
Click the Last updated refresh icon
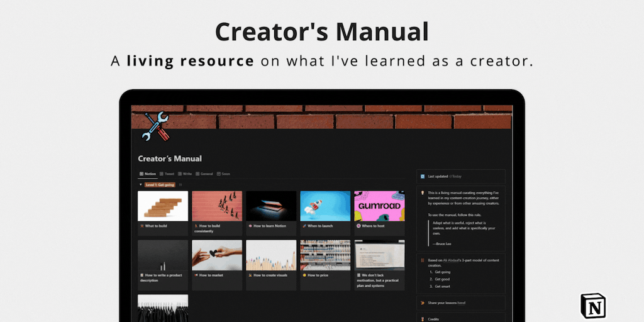point(422,176)
